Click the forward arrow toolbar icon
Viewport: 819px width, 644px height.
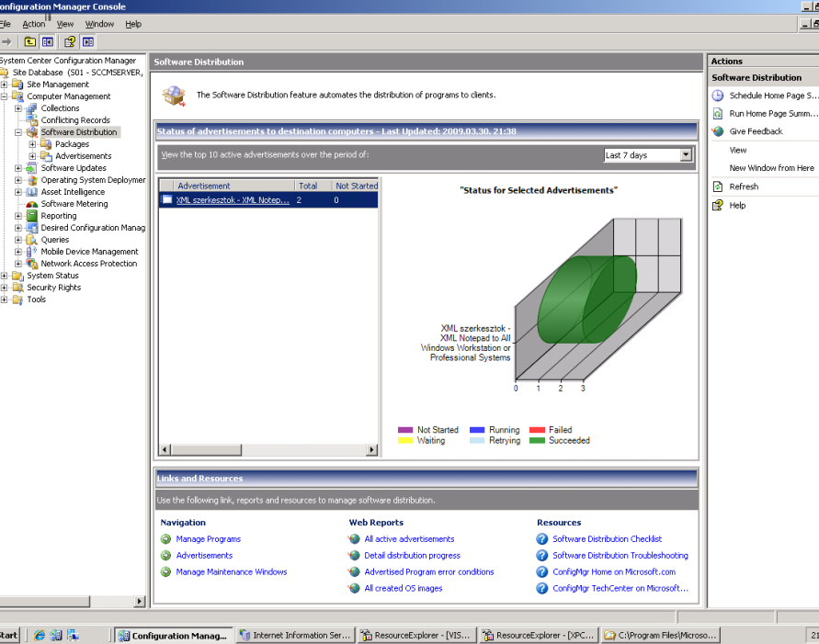tap(6, 41)
